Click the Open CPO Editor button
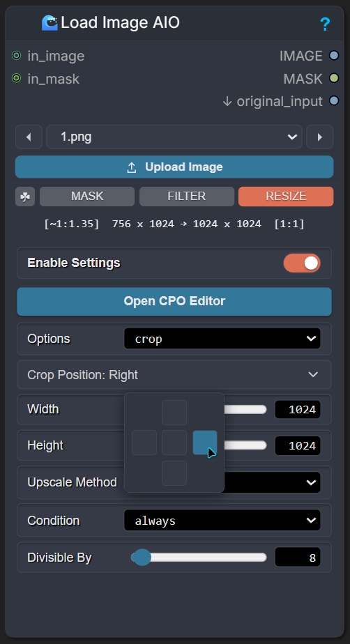 pyautogui.click(x=174, y=301)
